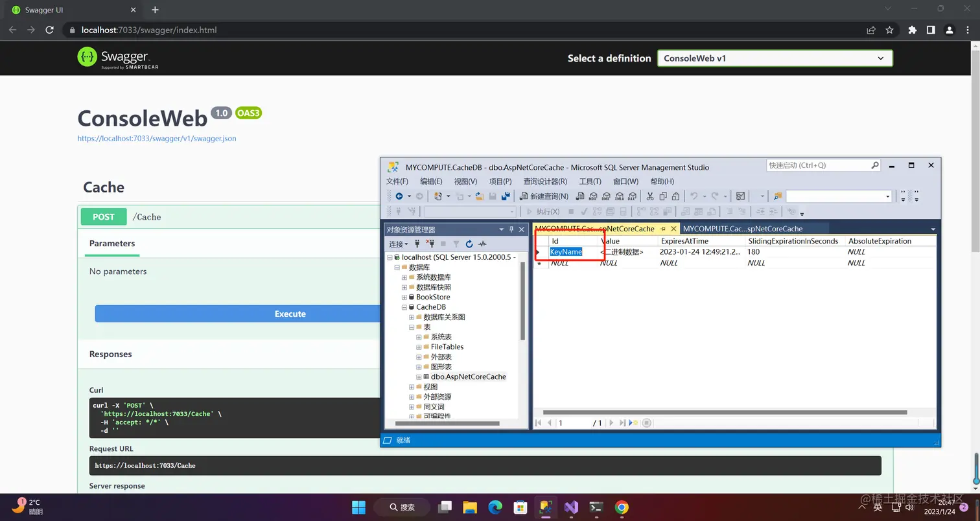Screen dimensions: 980x521
Task: Click the Open File folder icon in SSMS
Action: click(x=480, y=196)
